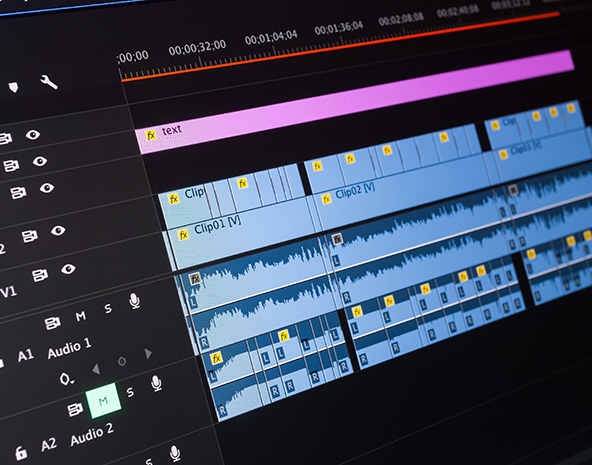Viewport: 592px width, 465px height.
Task: Click the fx badge on the text clip
Action: click(x=151, y=135)
